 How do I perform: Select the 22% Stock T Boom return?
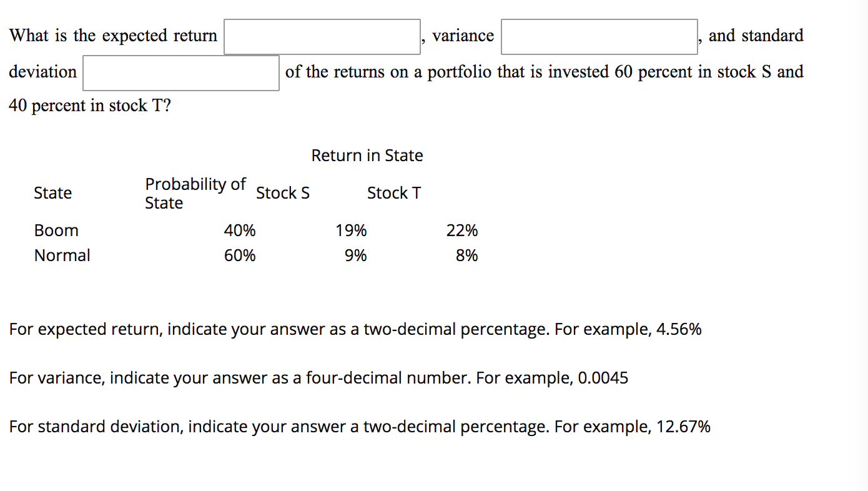coord(462,231)
